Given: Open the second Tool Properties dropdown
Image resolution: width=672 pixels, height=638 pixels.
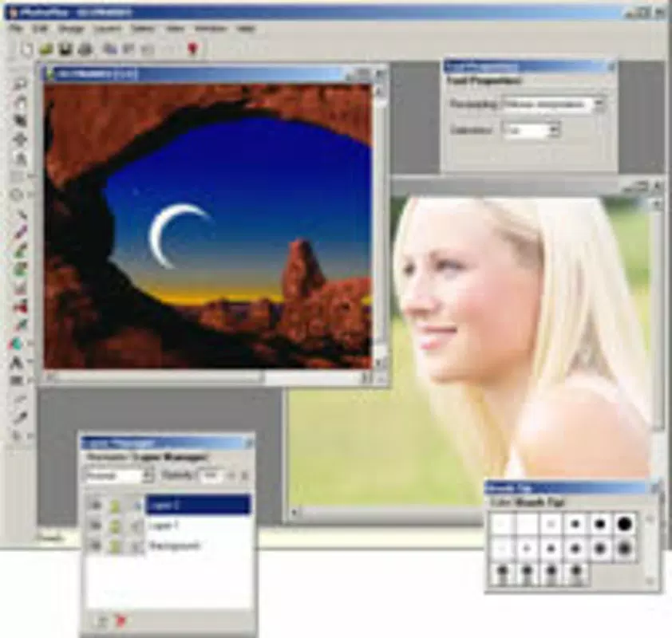Looking at the screenshot, I should (531, 130).
